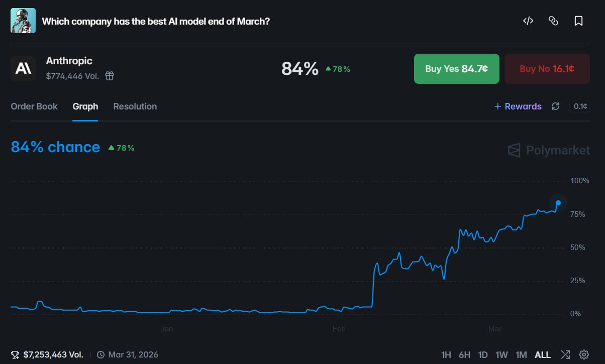
Task: Click the embed code icon
Action: click(x=528, y=21)
